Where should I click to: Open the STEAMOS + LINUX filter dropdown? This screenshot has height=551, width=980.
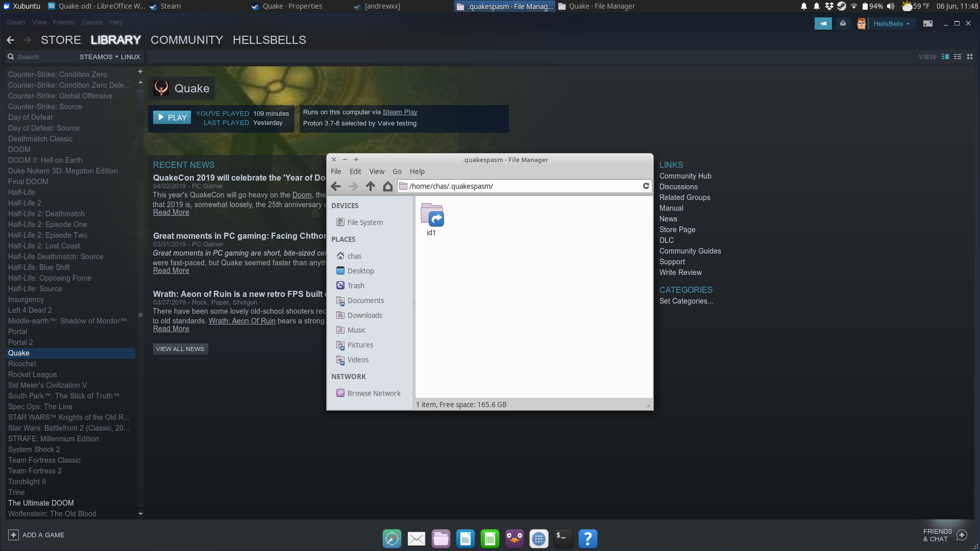[x=109, y=57]
